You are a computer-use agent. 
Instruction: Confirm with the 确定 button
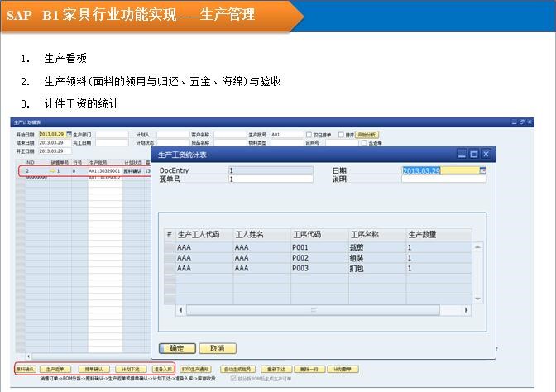point(177,348)
